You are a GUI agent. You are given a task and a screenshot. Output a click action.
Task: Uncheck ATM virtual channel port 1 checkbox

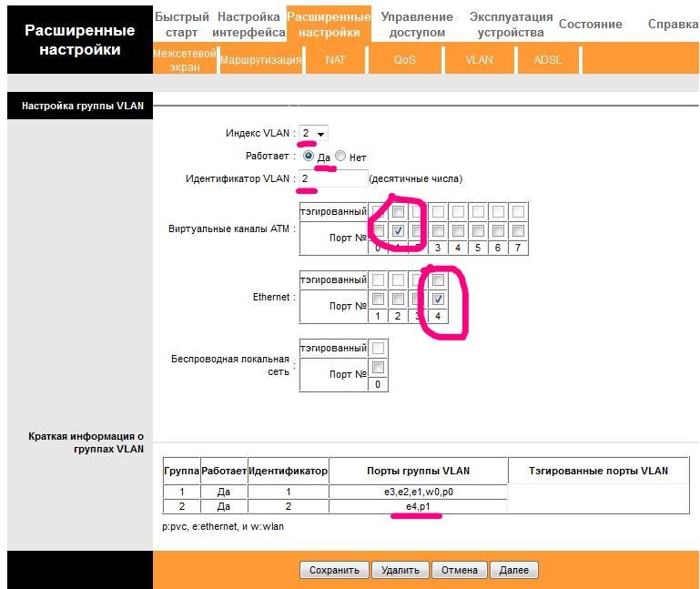pyautogui.click(x=399, y=231)
